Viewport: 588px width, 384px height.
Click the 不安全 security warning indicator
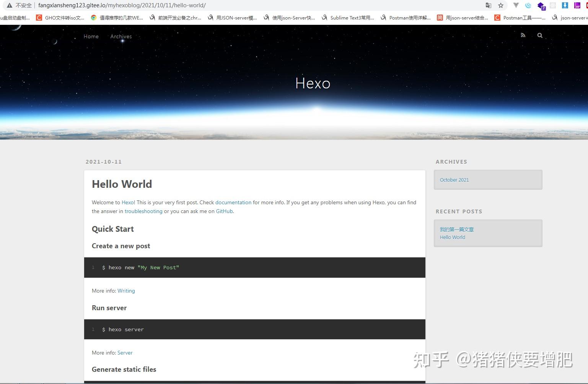[x=23, y=5]
